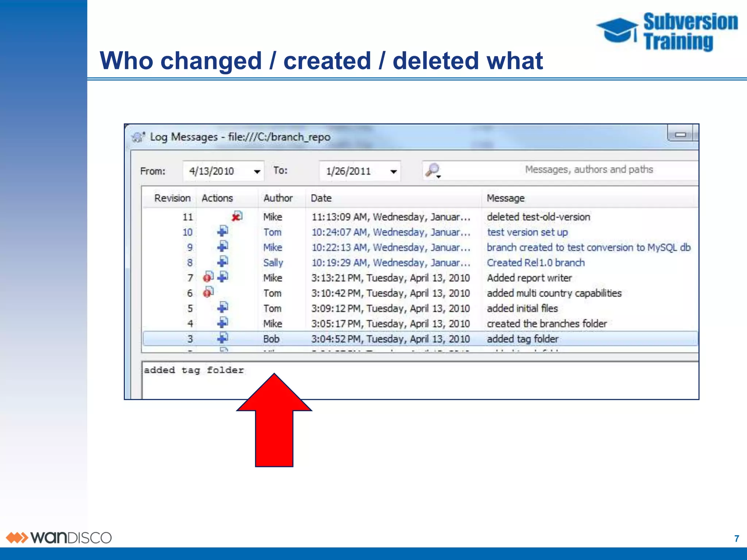This screenshot has width=747, height=560.
Task: Select 'branch created to test conversion to MySQL db'
Action: (589, 248)
